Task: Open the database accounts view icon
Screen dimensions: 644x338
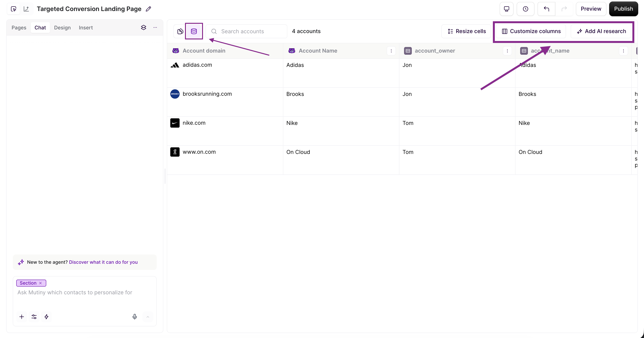Action: 194,31
